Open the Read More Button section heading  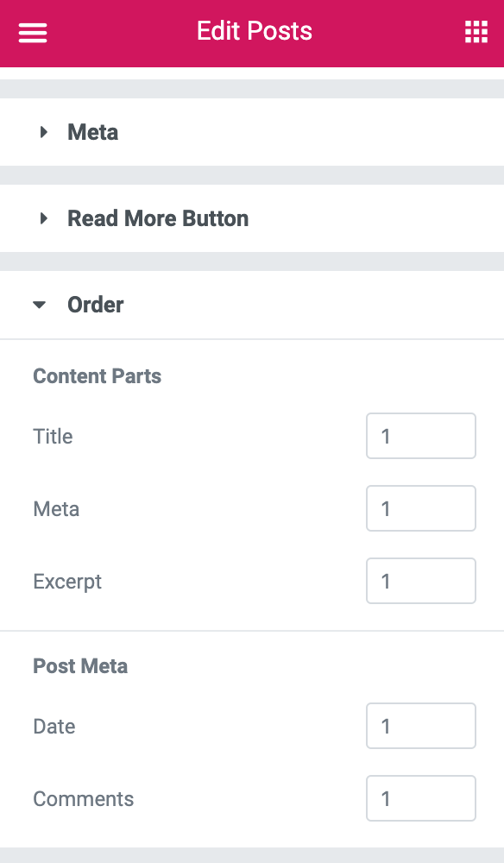click(158, 218)
